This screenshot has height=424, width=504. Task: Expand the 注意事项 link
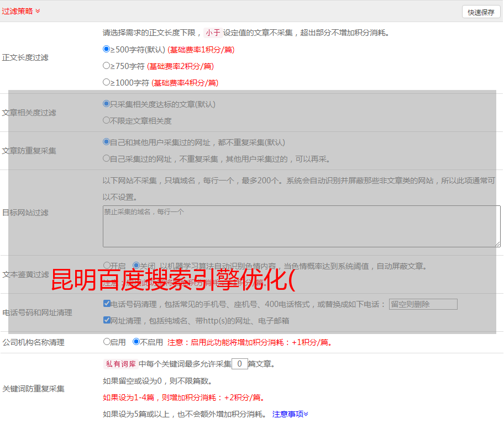click(290, 414)
